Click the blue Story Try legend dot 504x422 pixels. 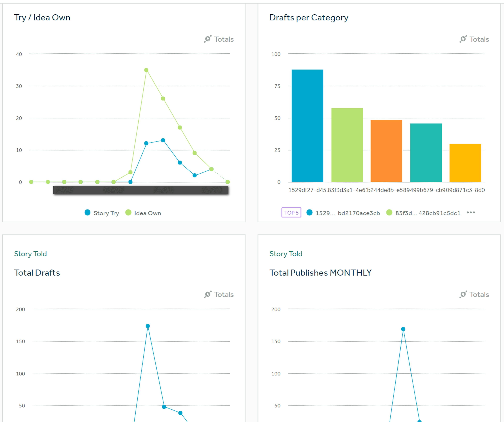coord(88,212)
